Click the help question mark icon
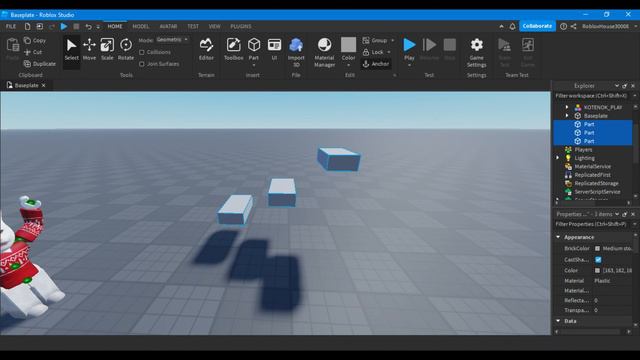The image size is (640, 360). pos(563,26)
